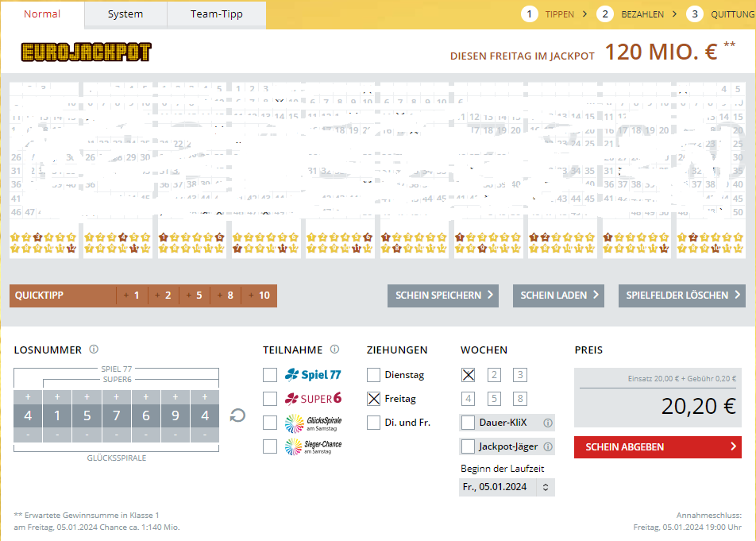Enable Sieger-Chance participation checkbox

pos(270,446)
